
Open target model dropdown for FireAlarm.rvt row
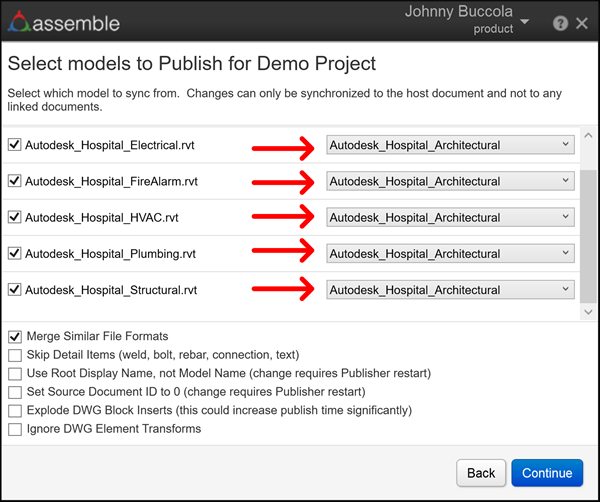tap(450, 181)
